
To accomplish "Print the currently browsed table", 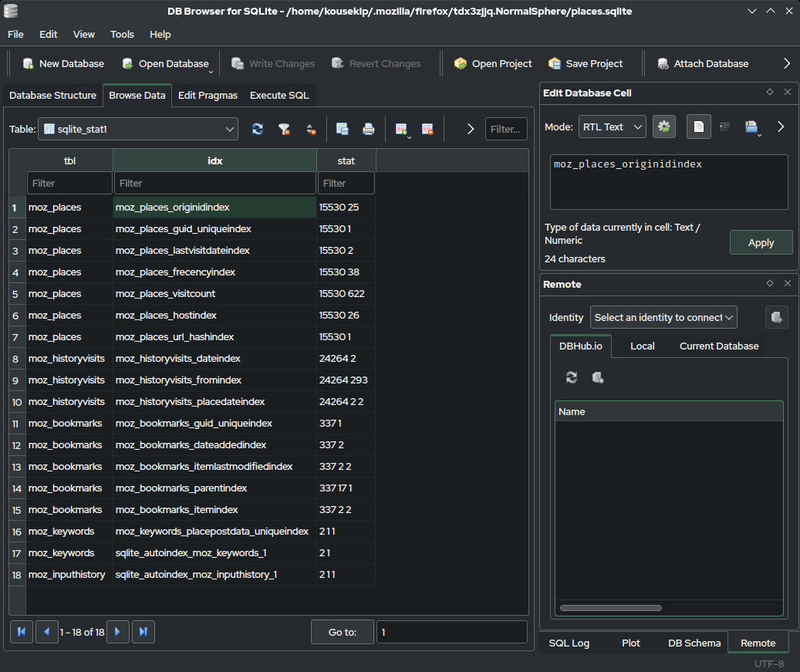I will 368,129.
